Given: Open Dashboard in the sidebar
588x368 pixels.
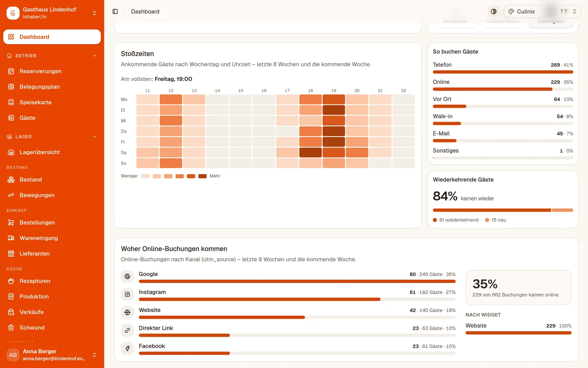Looking at the screenshot, I should (x=52, y=37).
